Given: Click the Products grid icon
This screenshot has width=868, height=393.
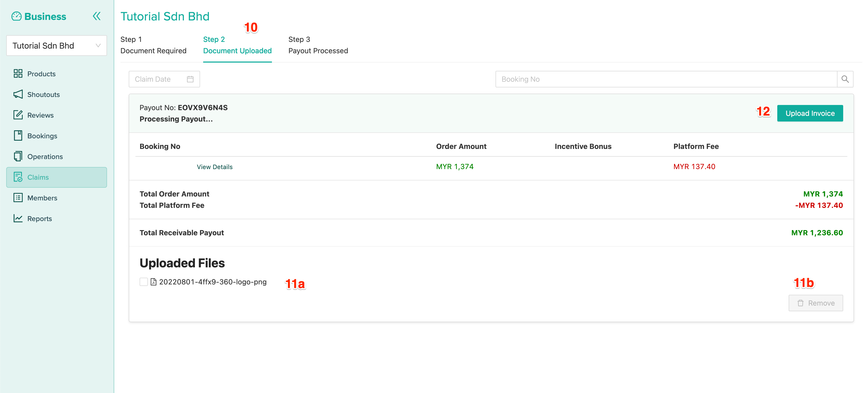Looking at the screenshot, I should [18, 73].
